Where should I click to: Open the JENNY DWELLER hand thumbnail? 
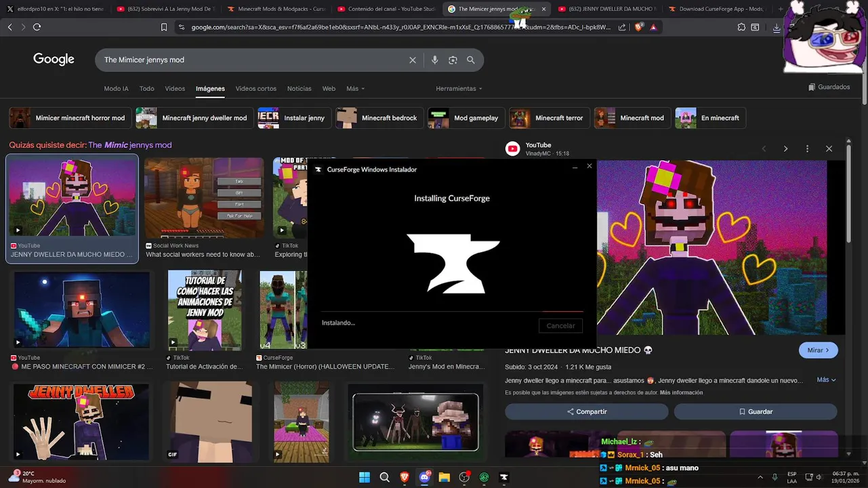click(81, 422)
